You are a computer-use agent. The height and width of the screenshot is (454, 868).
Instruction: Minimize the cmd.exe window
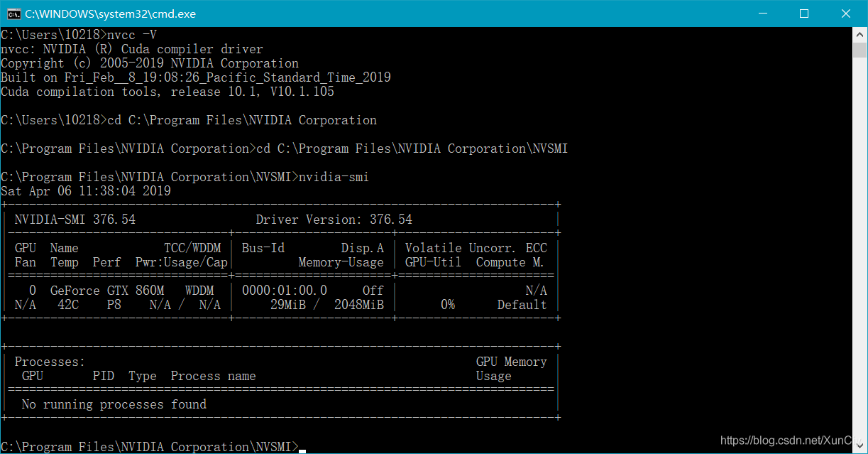[x=762, y=13]
